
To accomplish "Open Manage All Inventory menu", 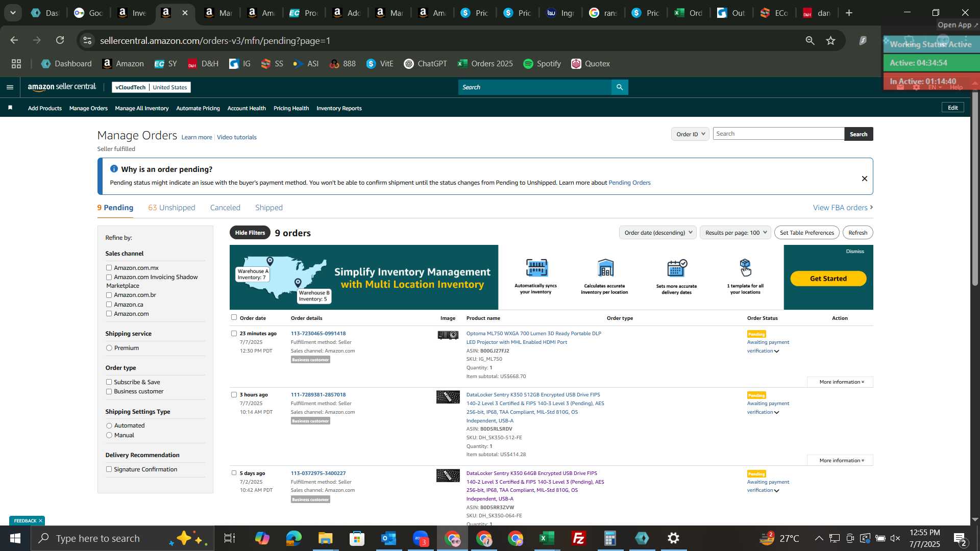I will click(142, 108).
